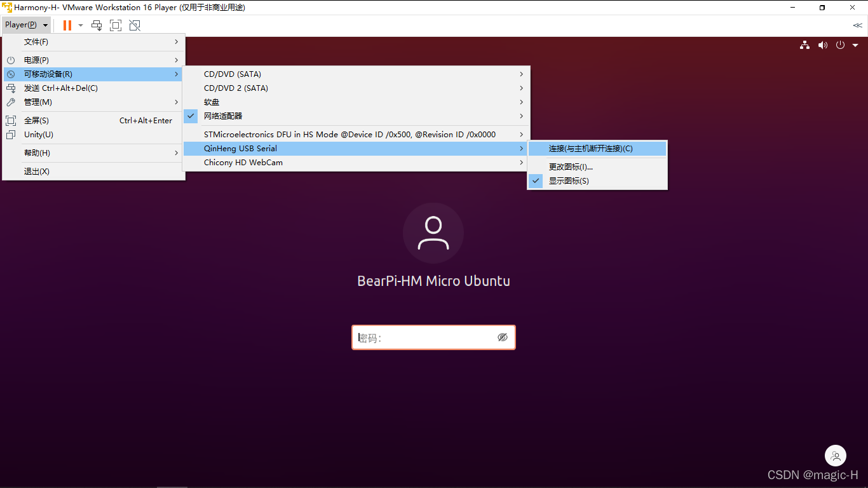Select the QinHeng USB Serial device entry
Image resolution: width=868 pixels, height=488 pixels.
[356, 149]
